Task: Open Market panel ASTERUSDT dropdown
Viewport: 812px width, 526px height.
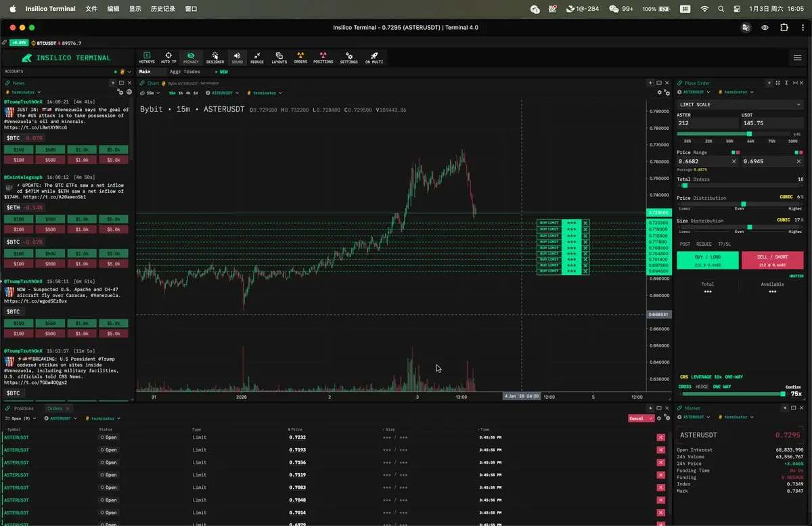Action: point(695,417)
